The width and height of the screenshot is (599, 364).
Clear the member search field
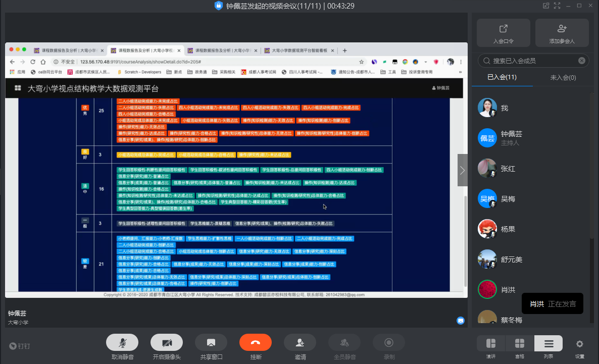point(581,61)
